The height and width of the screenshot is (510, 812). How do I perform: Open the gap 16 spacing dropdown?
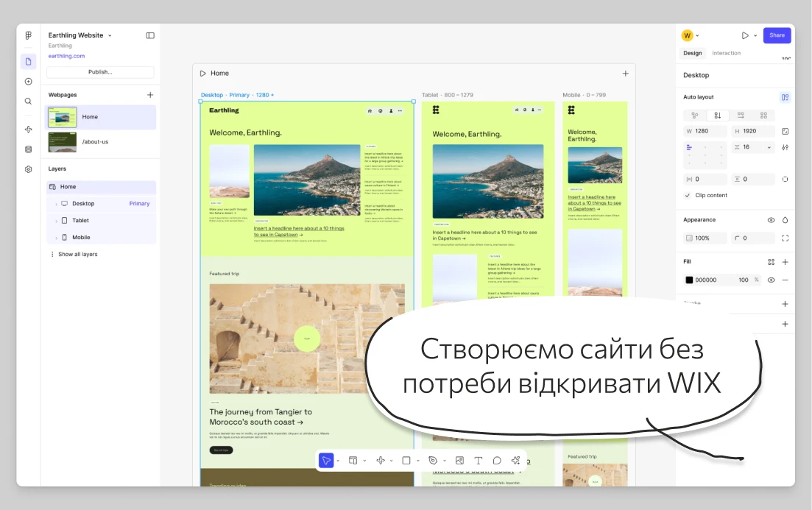(769, 148)
